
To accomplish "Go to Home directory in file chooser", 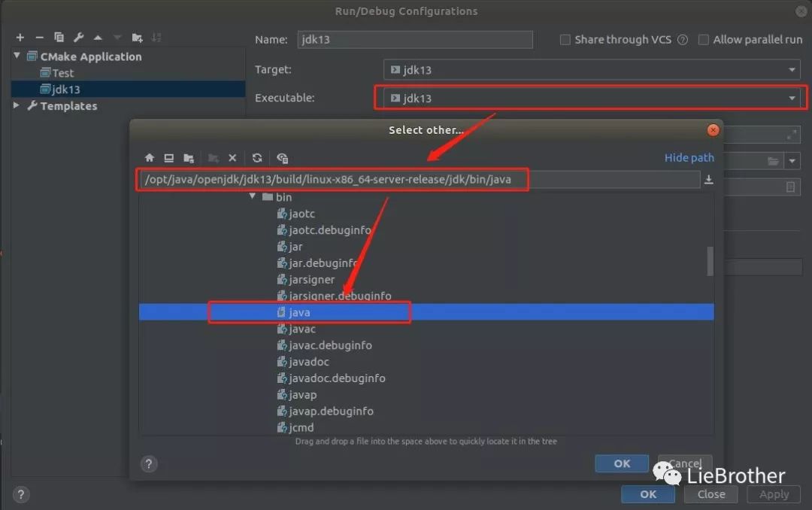I will coord(149,157).
